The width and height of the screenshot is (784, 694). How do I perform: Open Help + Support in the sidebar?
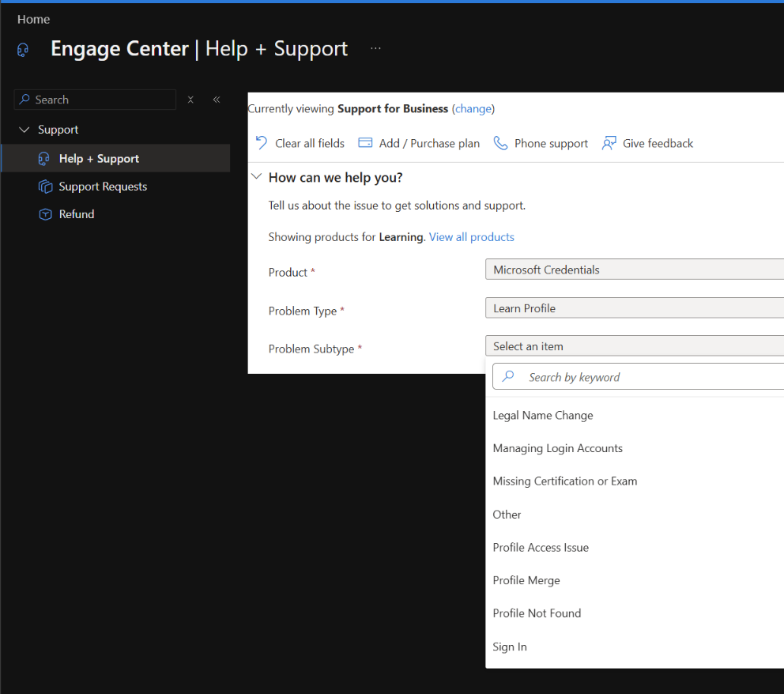(116, 159)
